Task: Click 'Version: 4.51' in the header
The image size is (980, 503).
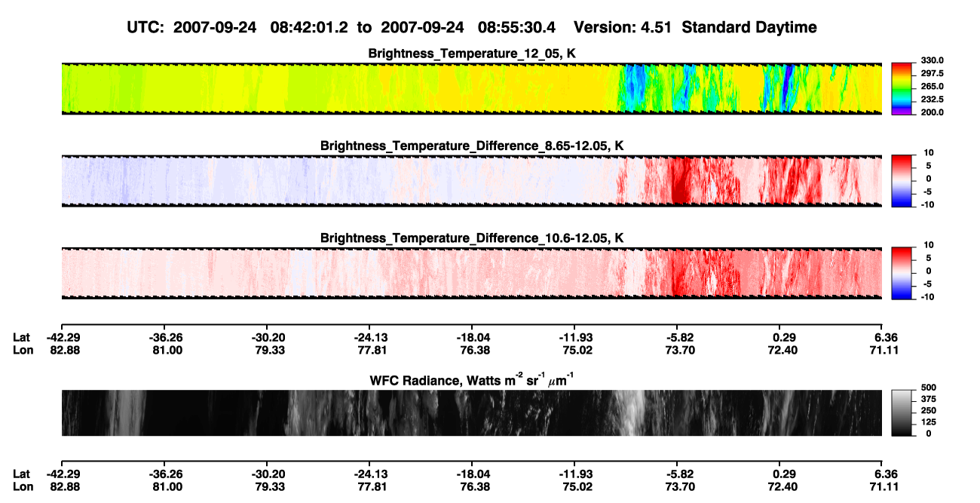Action: (x=621, y=27)
